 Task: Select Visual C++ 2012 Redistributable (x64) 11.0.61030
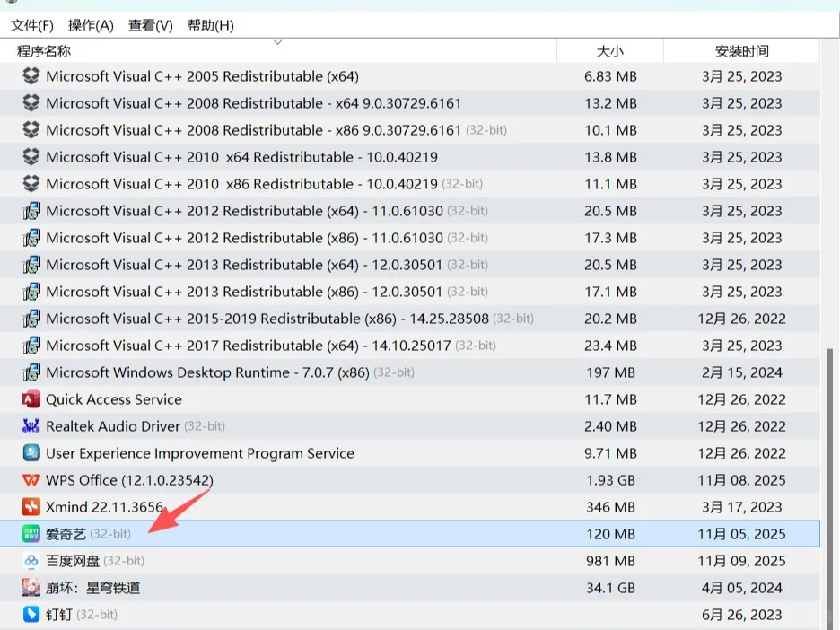coord(244,211)
